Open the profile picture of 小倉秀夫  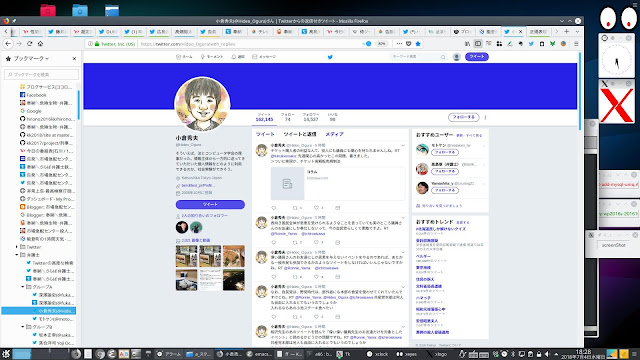coord(202,104)
